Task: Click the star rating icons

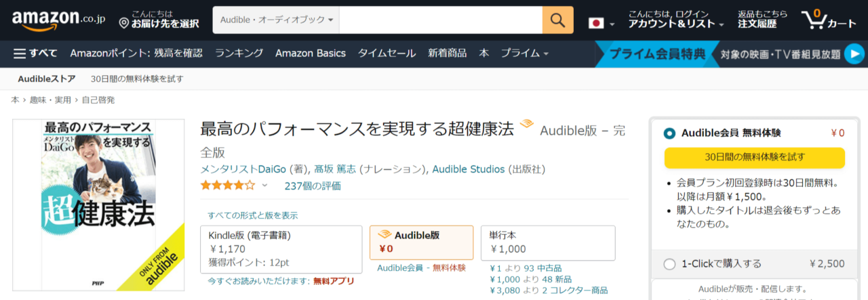Action: coord(227,185)
